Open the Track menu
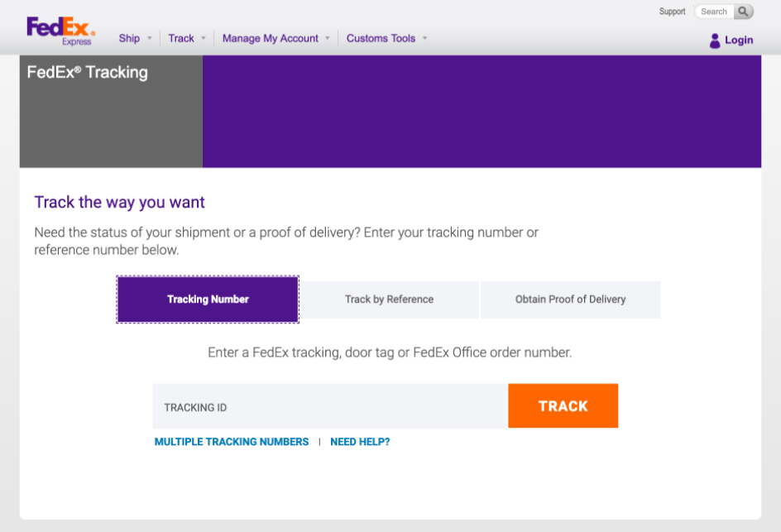This screenshot has width=781, height=532. pos(181,38)
